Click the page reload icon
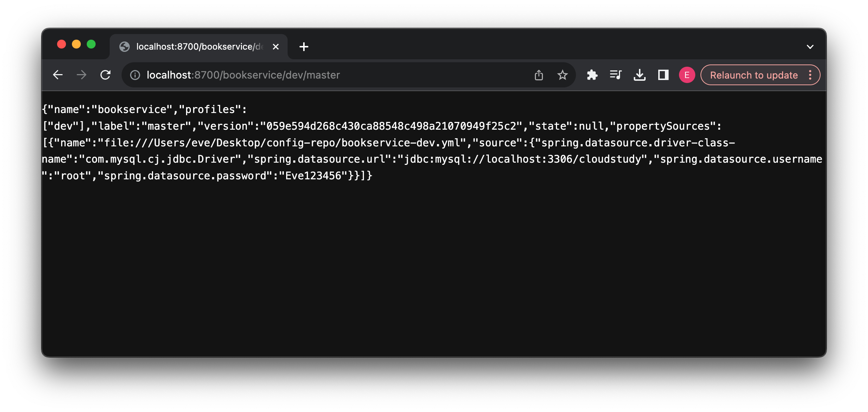The width and height of the screenshot is (868, 412). click(106, 75)
